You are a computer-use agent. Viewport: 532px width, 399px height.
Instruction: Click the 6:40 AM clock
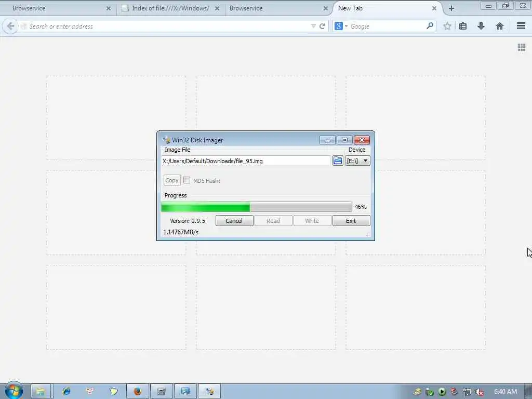click(x=505, y=392)
